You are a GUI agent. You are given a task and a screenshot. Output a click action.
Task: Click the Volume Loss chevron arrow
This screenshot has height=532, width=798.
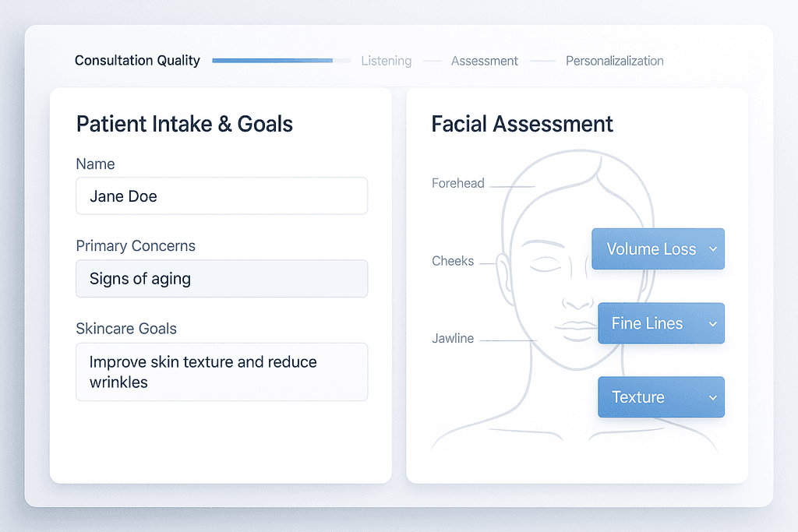point(711,248)
